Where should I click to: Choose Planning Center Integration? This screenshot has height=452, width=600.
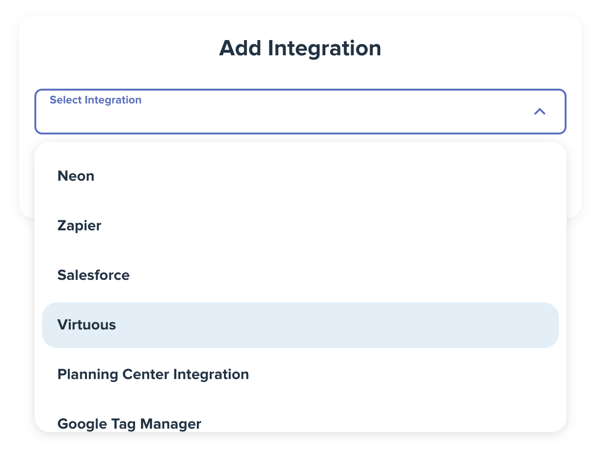[300, 374]
